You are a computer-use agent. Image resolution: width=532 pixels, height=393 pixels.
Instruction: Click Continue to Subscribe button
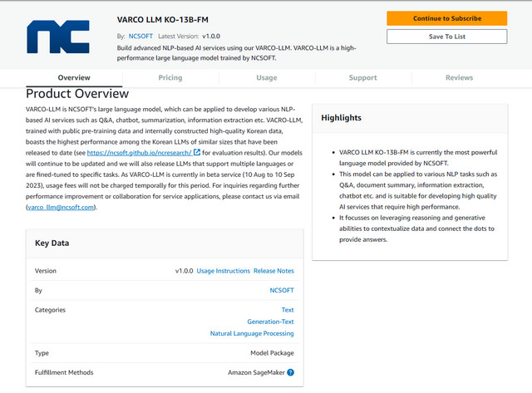coord(447,18)
